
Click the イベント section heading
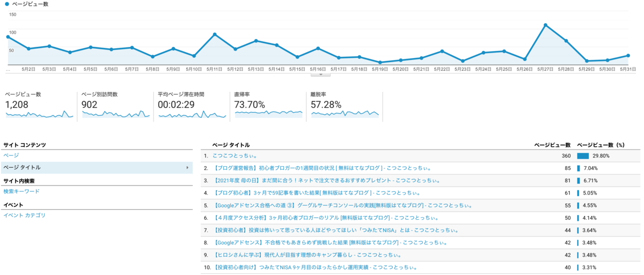coord(13,205)
